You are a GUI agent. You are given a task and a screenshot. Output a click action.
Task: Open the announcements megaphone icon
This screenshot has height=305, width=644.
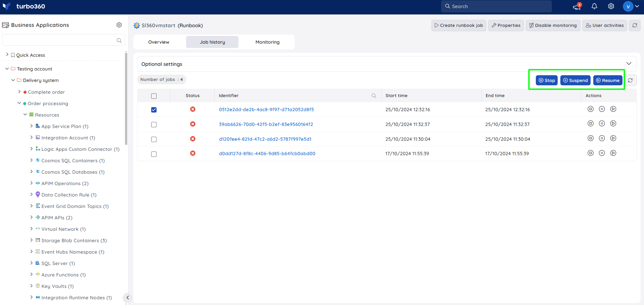(x=577, y=6)
